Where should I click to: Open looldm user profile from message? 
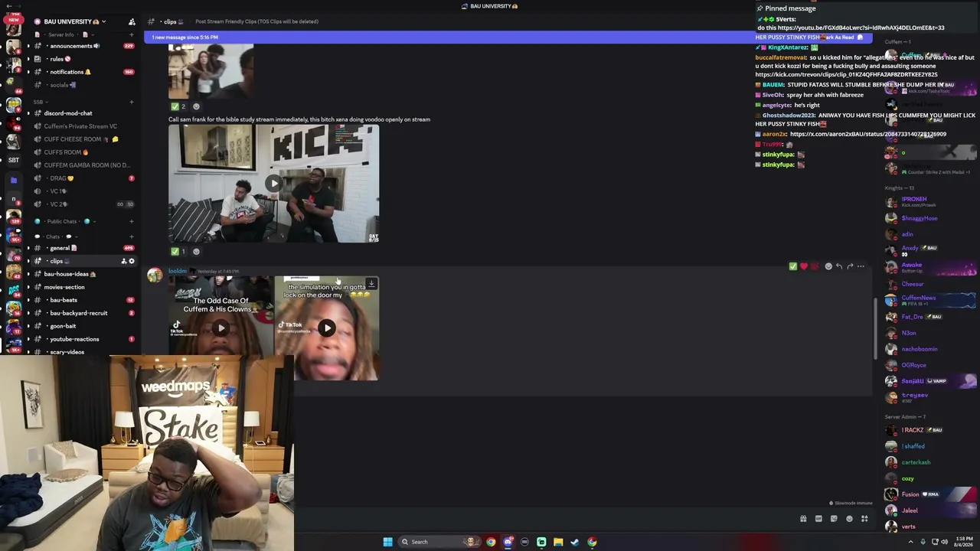pyautogui.click(x=178, y=271)
